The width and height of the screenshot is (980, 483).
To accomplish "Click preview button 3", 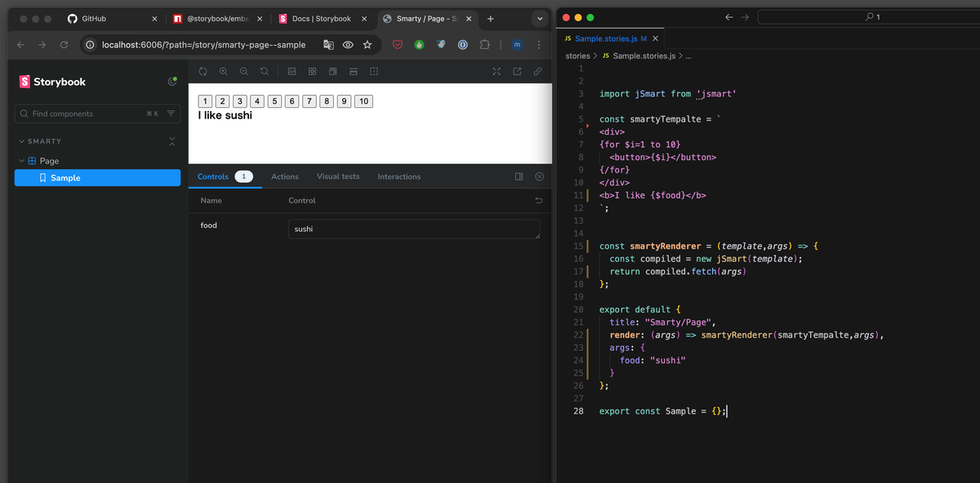I will [x=240, y=101].
